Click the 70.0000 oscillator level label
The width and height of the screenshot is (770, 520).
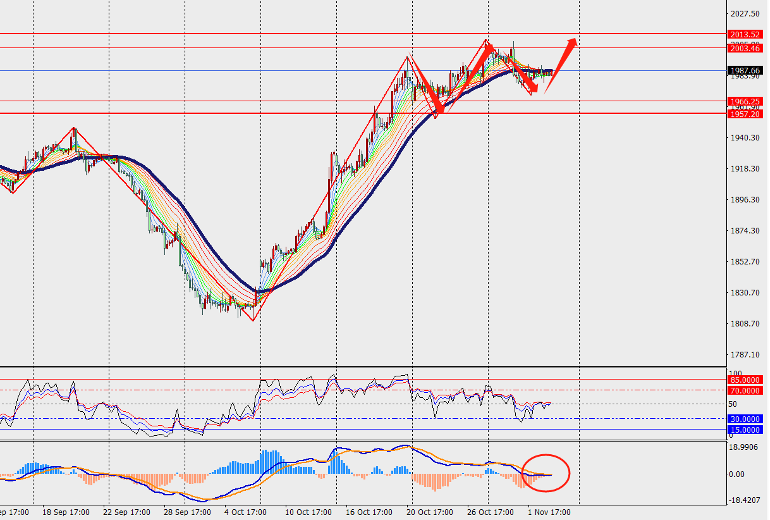(744, 391)
